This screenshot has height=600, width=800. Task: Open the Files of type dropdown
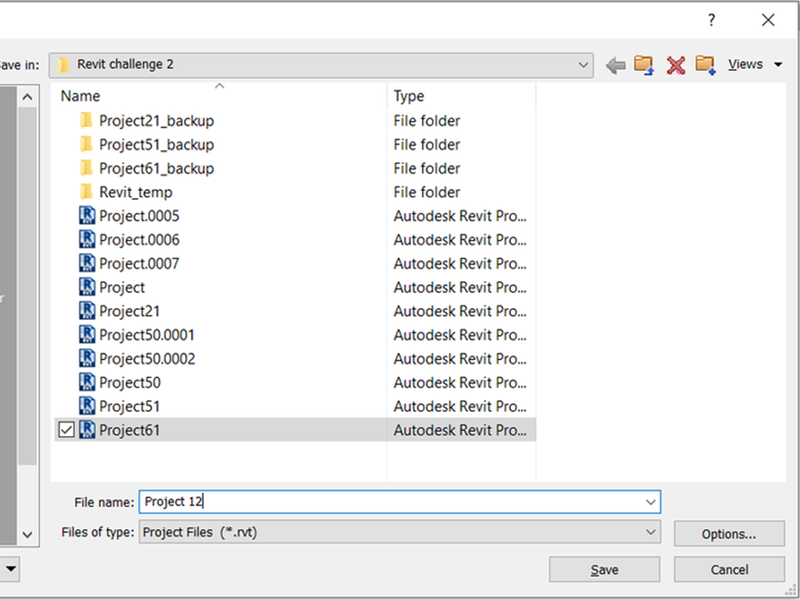[651, 532]
